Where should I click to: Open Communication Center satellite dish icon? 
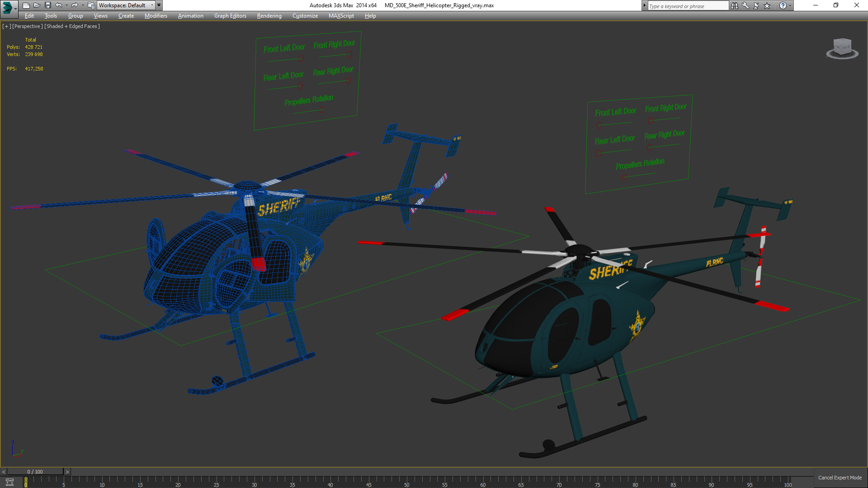756,5
